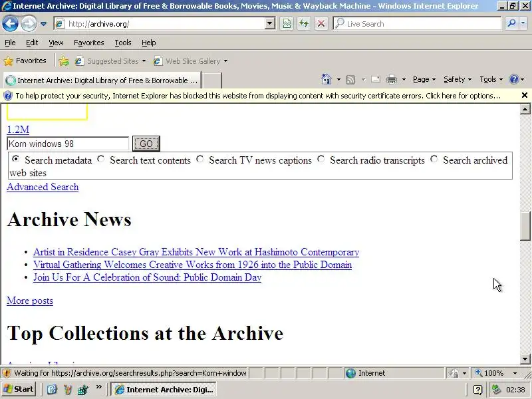The image size is (532, 399).
Task: Open a new blank tab
Action: click(212, 80)
